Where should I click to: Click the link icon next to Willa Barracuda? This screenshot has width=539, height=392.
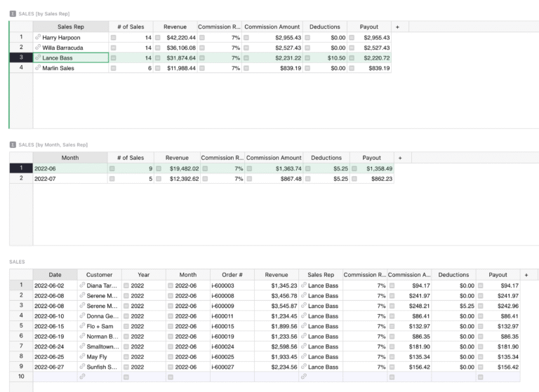[38, 48]
